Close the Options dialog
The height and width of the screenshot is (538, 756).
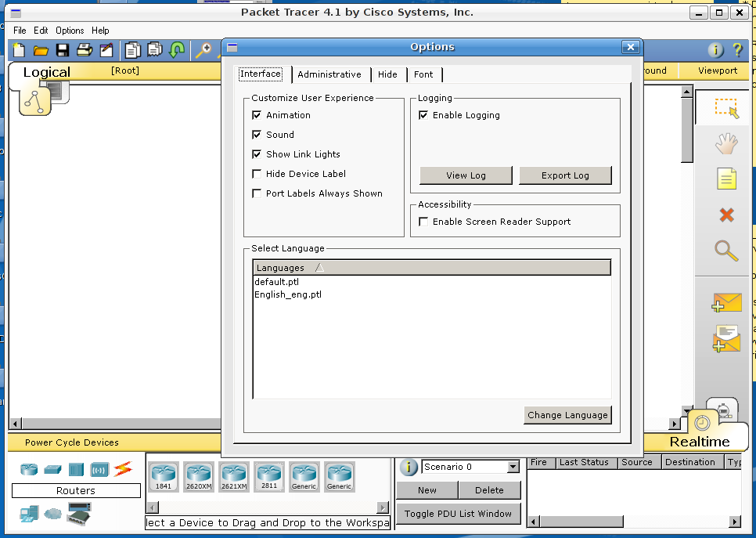click(631, 47)
